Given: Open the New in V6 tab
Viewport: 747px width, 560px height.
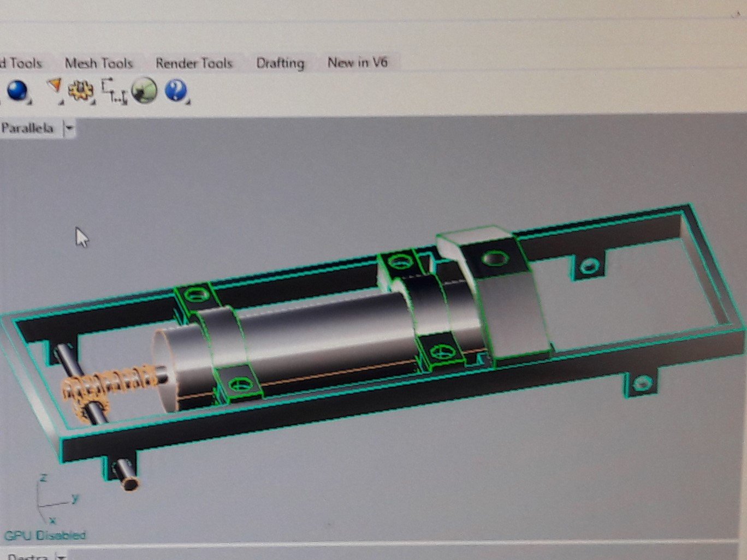Looking at the screenshot, I should coord(357,63).
